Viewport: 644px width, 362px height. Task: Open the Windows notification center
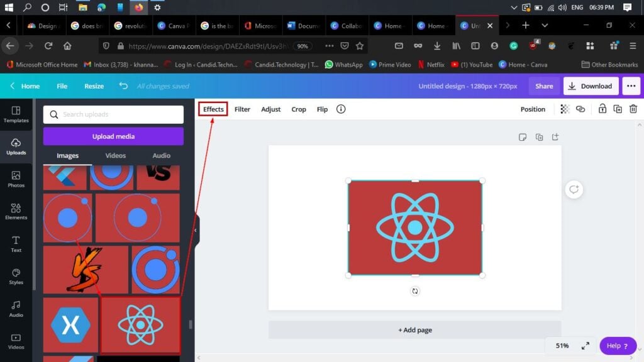pos(627,8)
